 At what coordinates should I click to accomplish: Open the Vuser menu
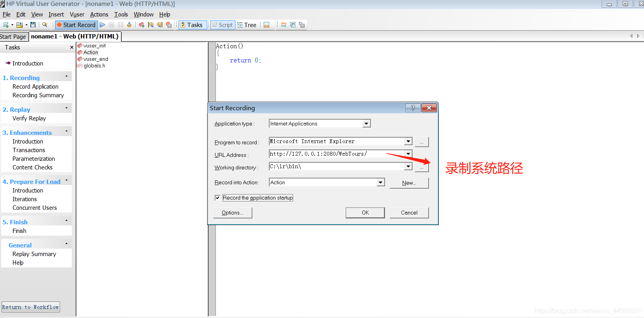pos(77,15)
